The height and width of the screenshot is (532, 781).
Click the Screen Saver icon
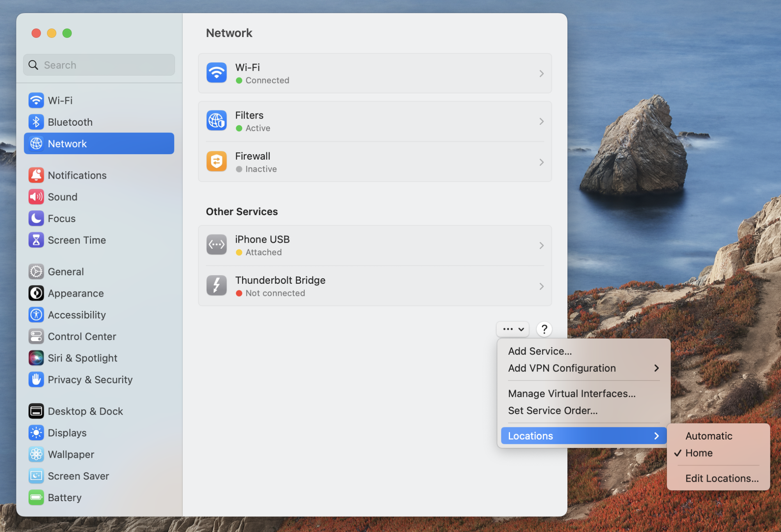tap(36, 476)
